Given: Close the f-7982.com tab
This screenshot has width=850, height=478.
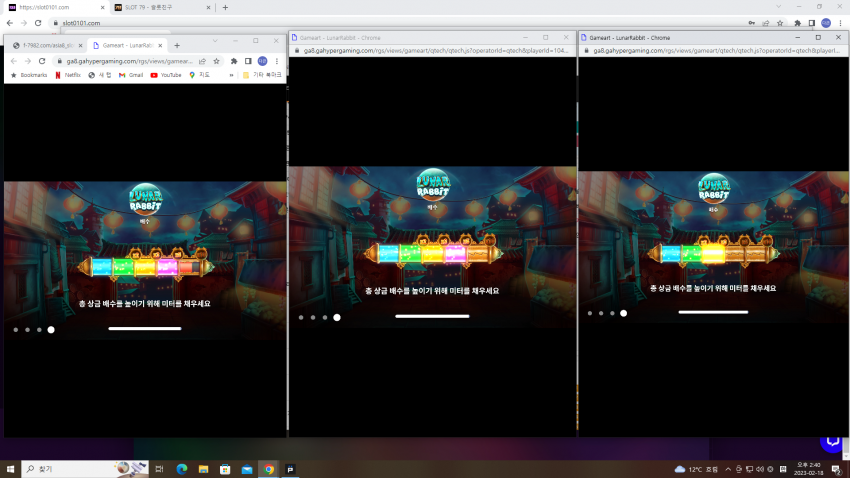Looking at the screenshot, I should [x=80, y=46].
